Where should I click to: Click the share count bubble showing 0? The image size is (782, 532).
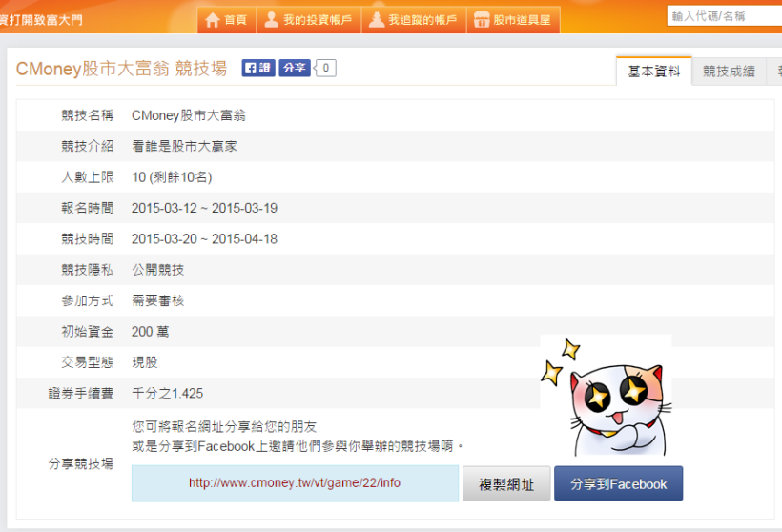[x=325, y=68]
